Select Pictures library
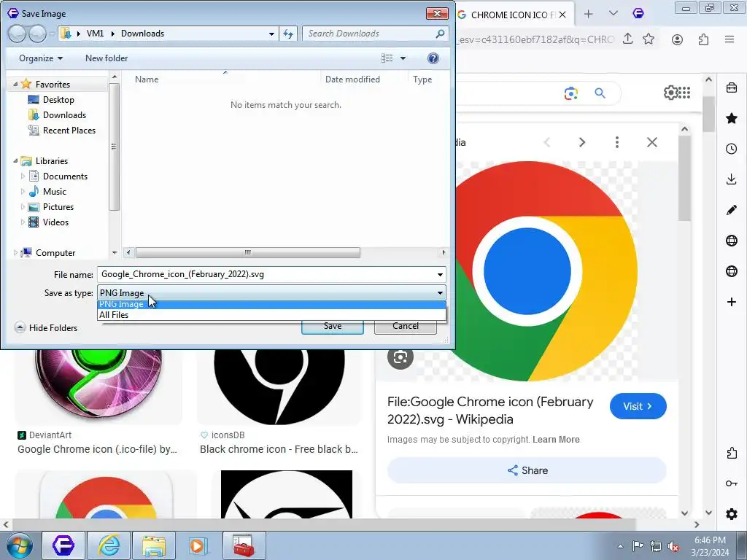This screenshot has height=560, width=747. tap(58, 206)
